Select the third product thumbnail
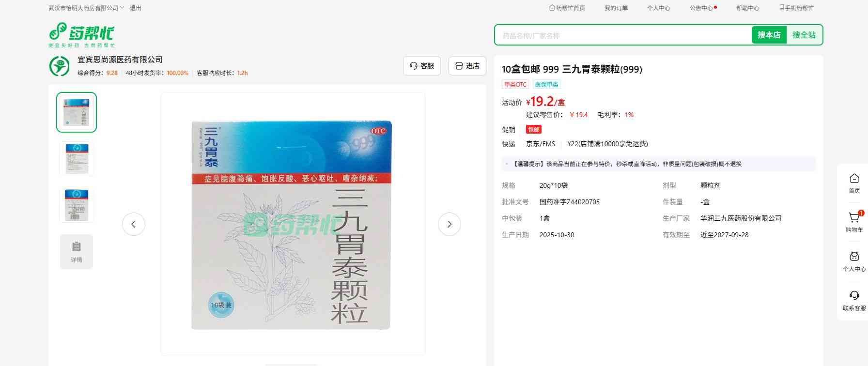This screenshot has width=868, height=366. coord(77,205)
